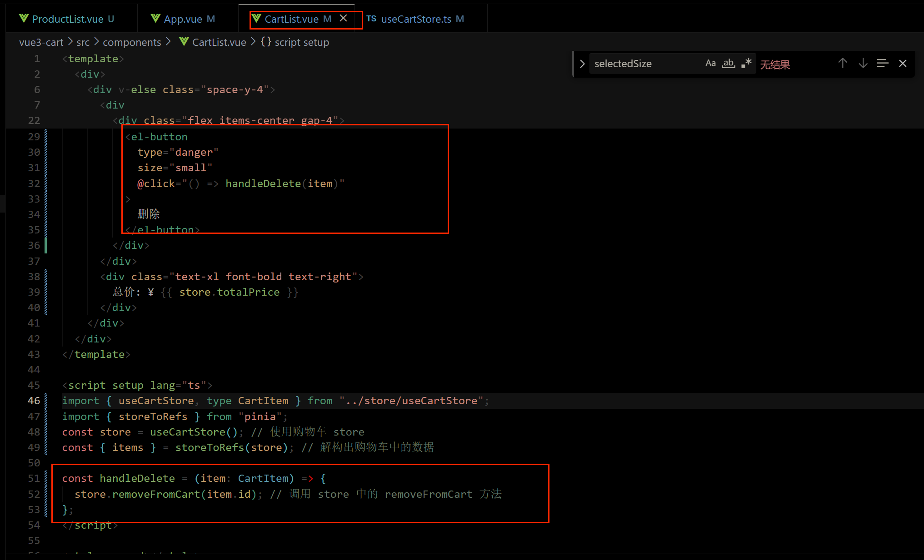Click the Vue icon on CartList.vue tab
The width and height of the screenshot is (924, 560).
(x=256, y=19)
